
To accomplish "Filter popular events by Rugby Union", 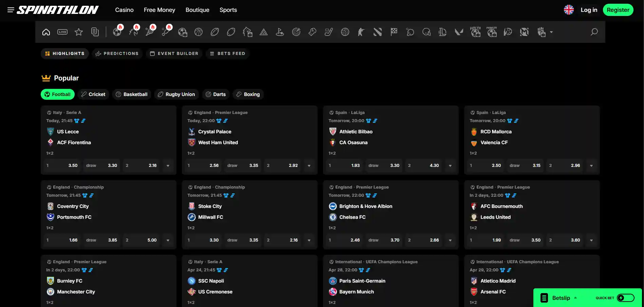I will [176, 94].
